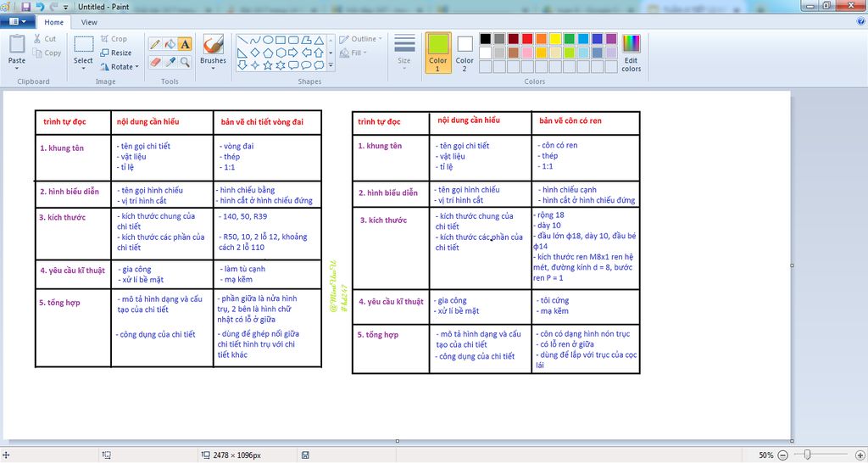The width and height of the screenshot is (868, 463).
Task: Open the Paint file menu button
Action: coord(18,21)
